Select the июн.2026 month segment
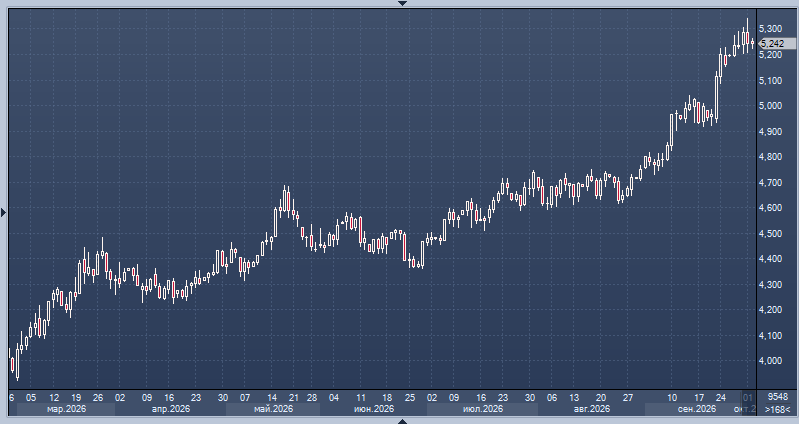Screen dimensions: 799x424 pos(374,409)
